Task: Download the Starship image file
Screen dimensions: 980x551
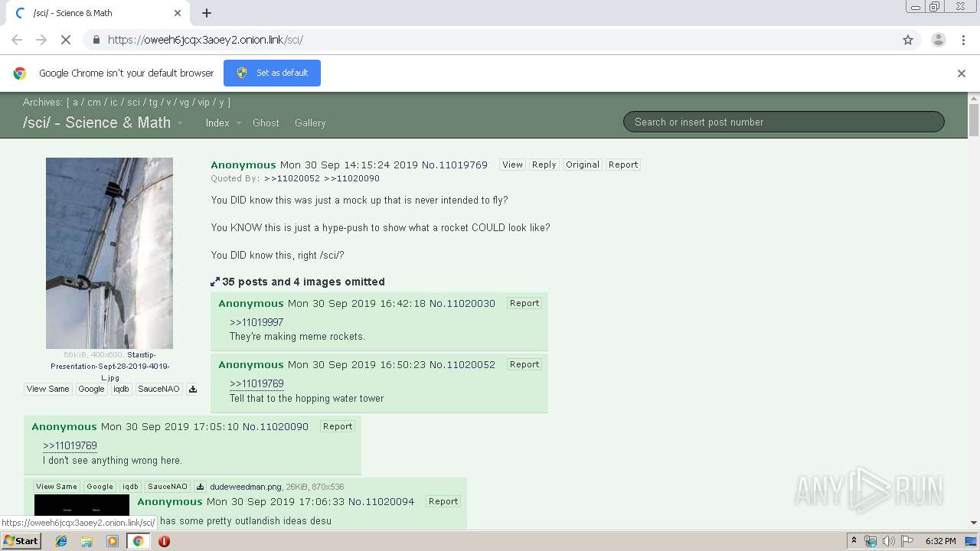Action: click(x=193, y=389)
